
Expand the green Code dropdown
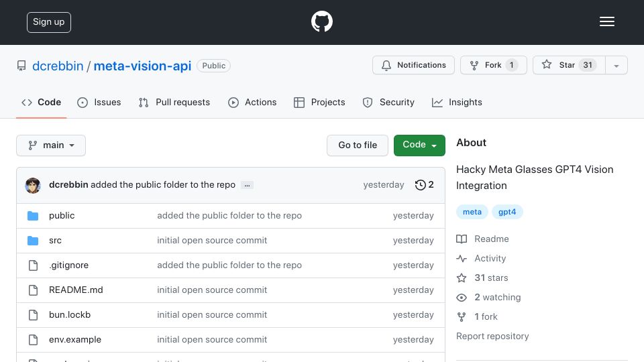(x=419, y=145)
